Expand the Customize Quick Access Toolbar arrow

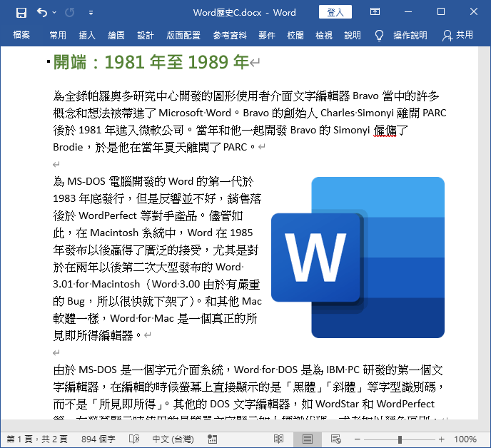coord(91,13)
